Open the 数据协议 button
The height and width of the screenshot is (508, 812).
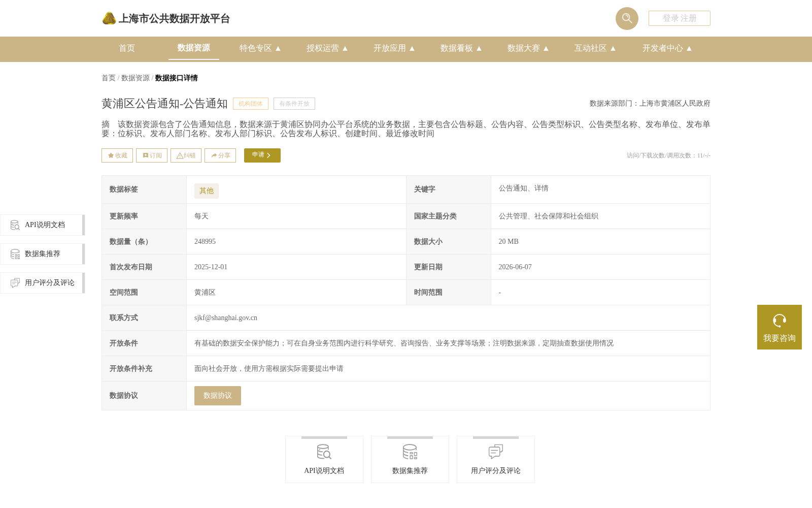(218, 396)
